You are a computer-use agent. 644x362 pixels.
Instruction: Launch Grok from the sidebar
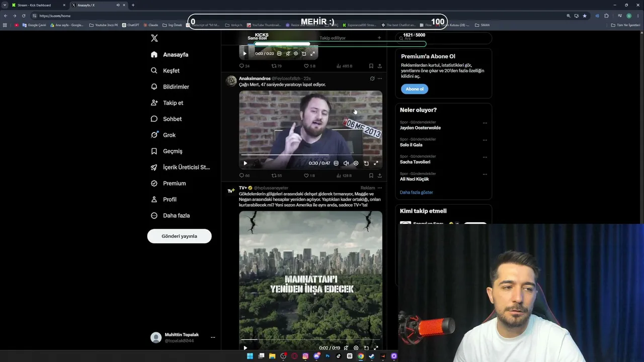click(x=163, y=135)
